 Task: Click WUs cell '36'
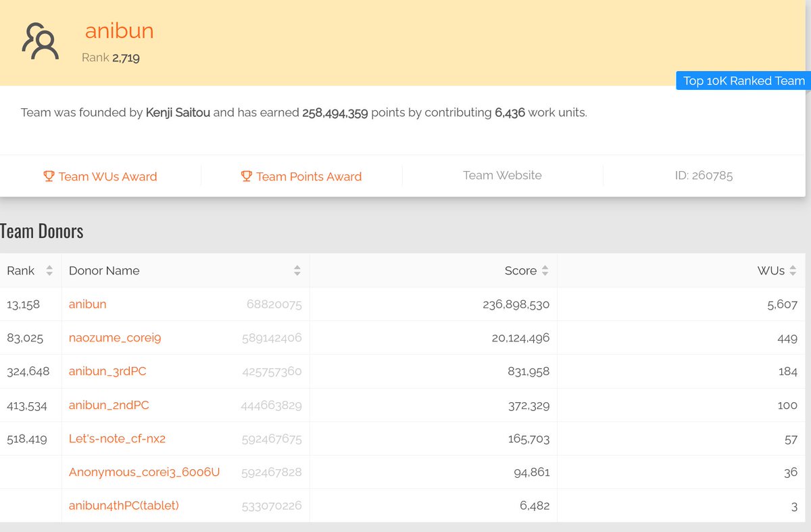[x=791, y=473]
